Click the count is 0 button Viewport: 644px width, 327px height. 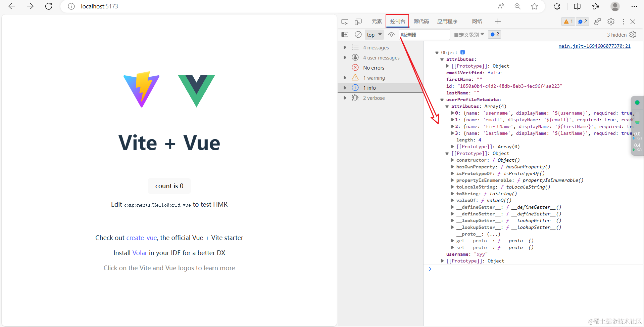pyautogui.click(x=169, y=186)
